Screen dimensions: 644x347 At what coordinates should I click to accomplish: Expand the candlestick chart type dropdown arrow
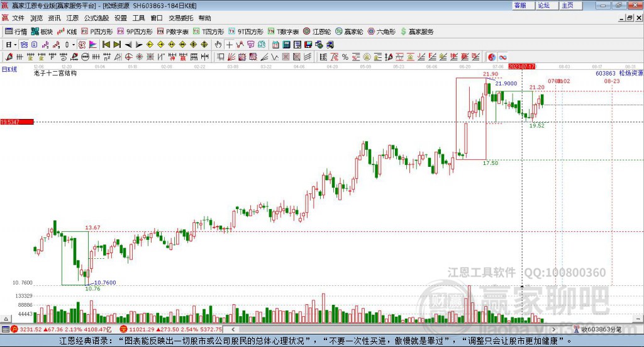pos(74,45)
